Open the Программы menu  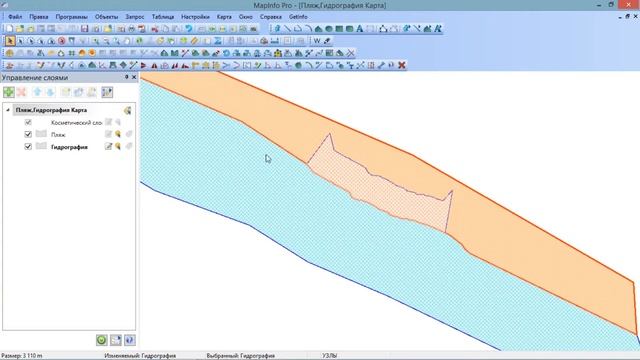(71, 17)
